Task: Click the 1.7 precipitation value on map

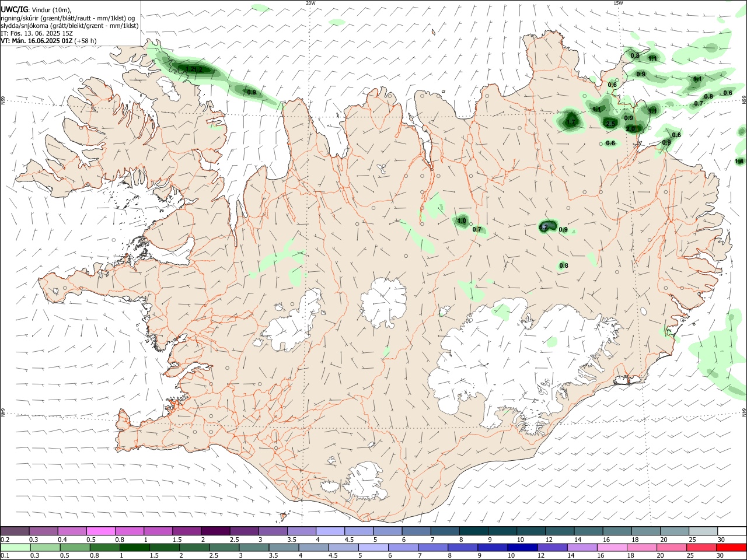Action: [571, 122]
